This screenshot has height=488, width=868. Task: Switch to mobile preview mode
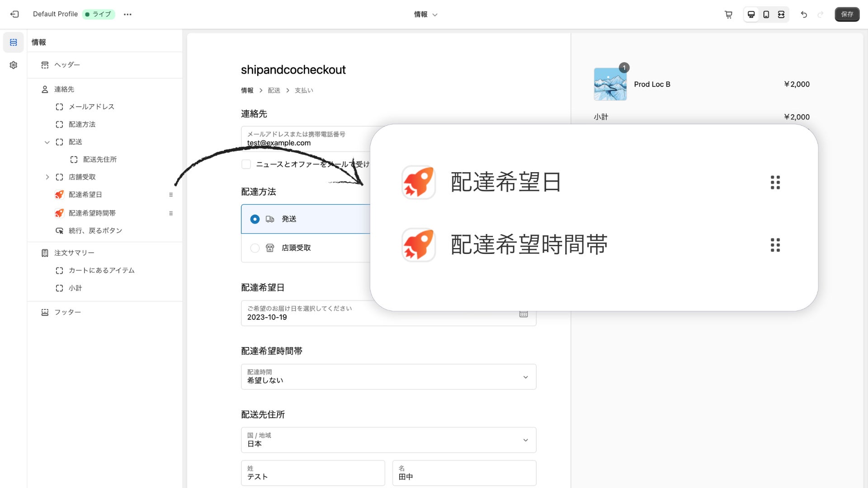(x=766, y=14)
